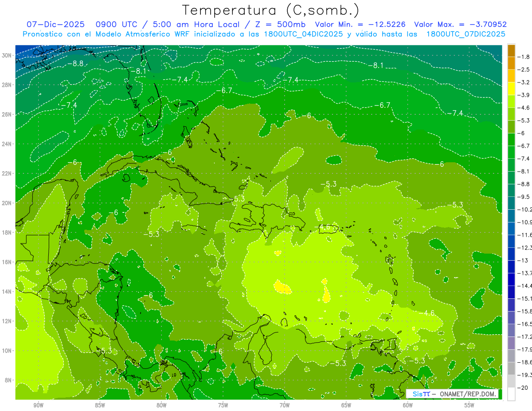
Task: Select the forecast date "07-Dic-2025"
Action: [55, 25]
